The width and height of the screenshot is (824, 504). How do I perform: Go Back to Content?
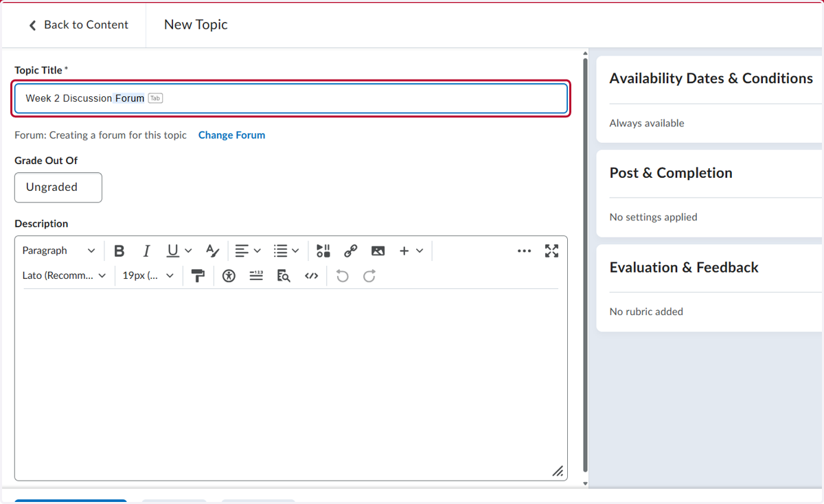pos(78,25)
